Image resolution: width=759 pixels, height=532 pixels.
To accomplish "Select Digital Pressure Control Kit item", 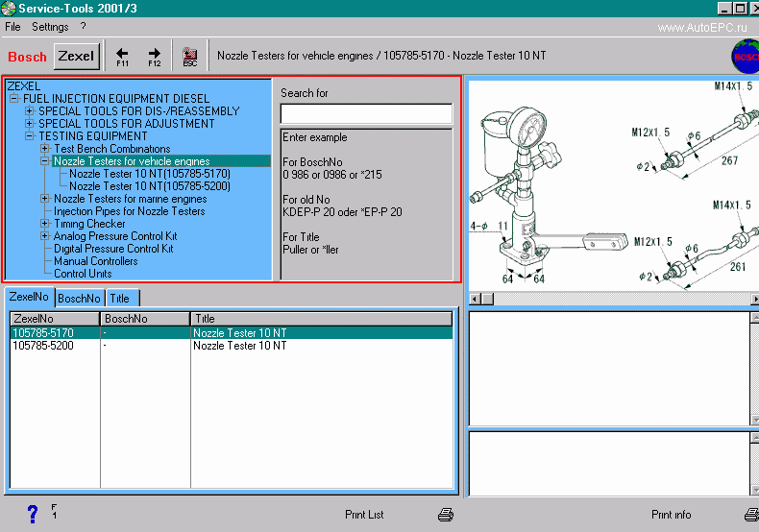I will pyautogui.click(x=113, y=249).
